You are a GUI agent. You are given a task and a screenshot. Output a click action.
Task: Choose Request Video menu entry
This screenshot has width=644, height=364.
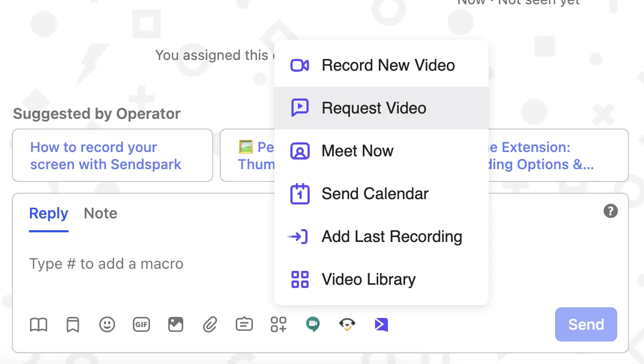click(381, 108)
